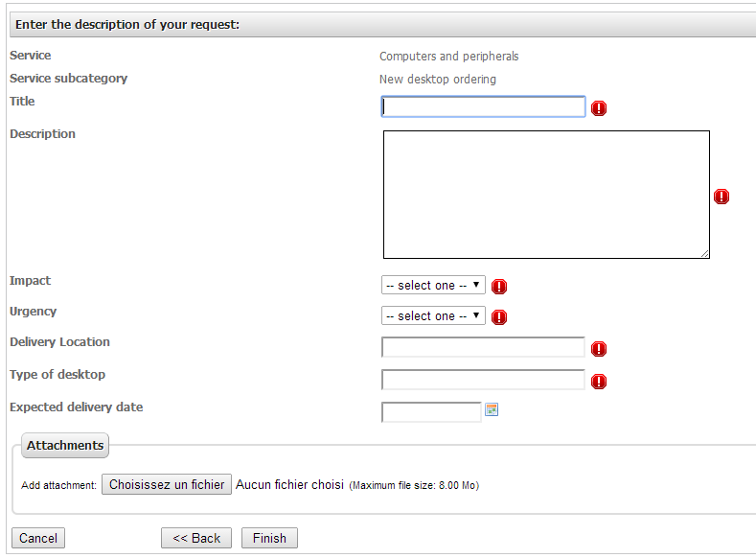Image resolution: width=756 pixels, height=558 pixels.
Task: Open the calendar picker for Expected delivery date
Action: click(x=492, y=410)
